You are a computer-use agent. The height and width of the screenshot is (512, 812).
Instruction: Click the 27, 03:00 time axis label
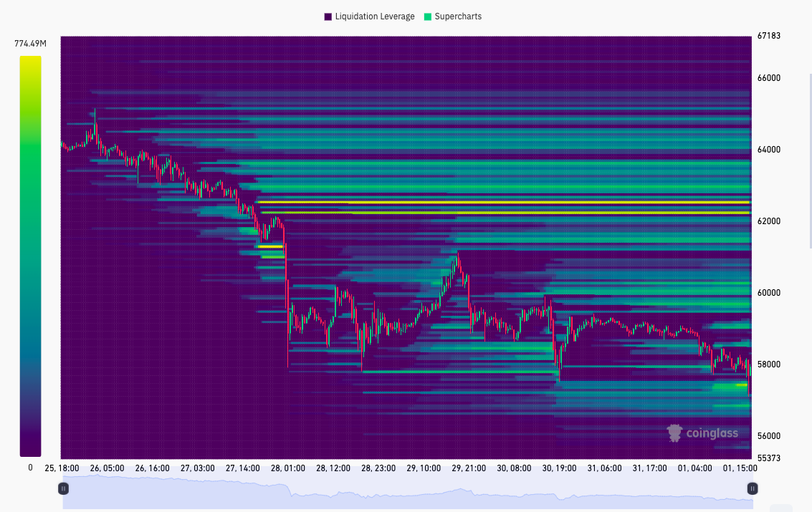pyautogui.click(x=198, y=468)
